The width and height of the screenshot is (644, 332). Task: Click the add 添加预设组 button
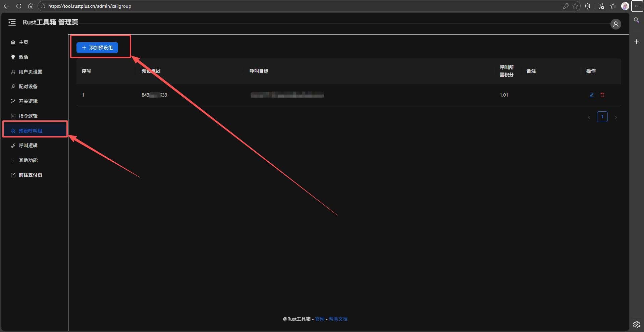97,48
